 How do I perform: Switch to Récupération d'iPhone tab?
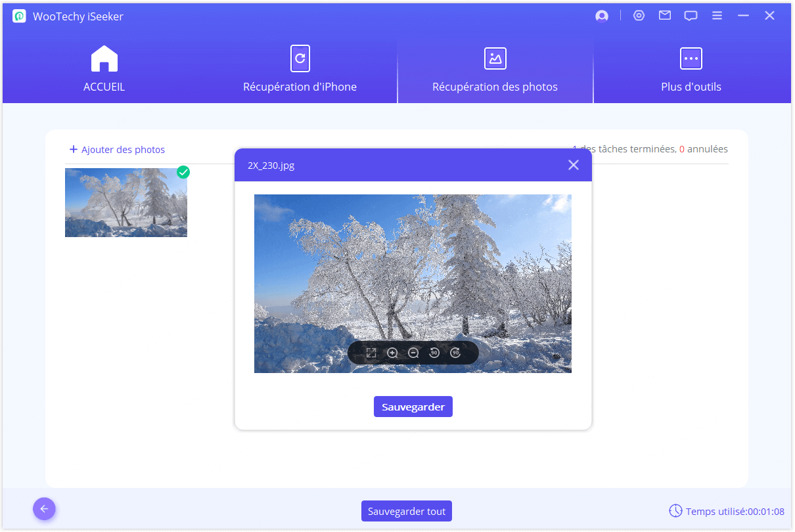pos(300,70)
